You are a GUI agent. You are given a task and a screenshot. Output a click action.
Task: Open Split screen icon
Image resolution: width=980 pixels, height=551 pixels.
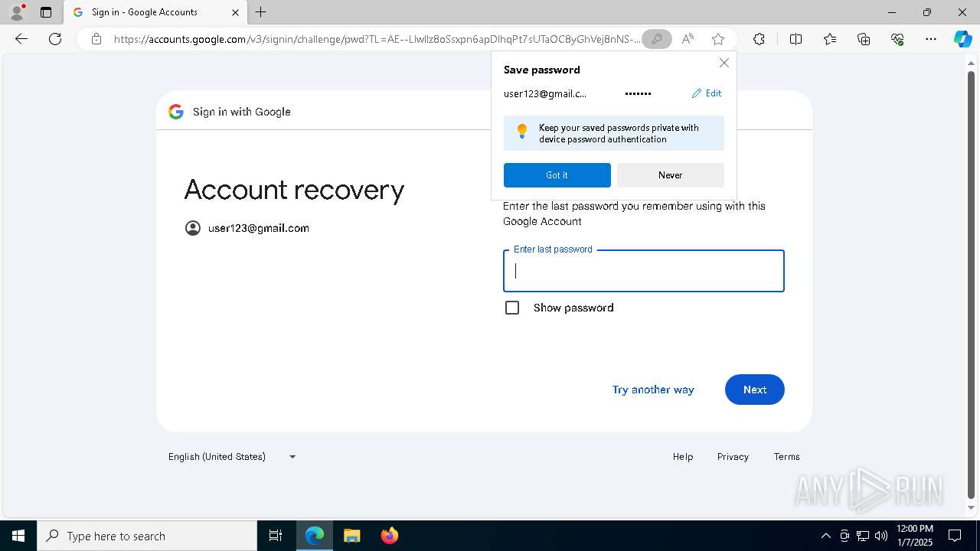click(x=795, y=39)
